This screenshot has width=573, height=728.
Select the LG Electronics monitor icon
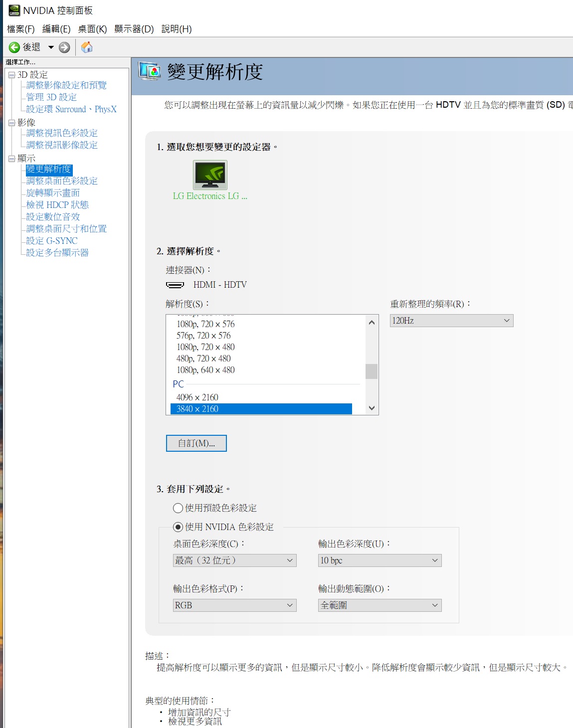pos(210,175)
